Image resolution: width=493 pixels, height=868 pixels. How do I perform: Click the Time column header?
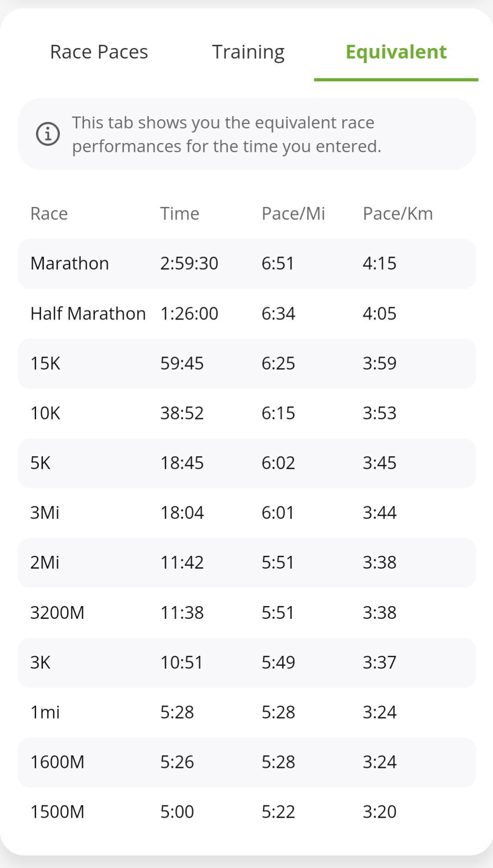click(180, 214)
